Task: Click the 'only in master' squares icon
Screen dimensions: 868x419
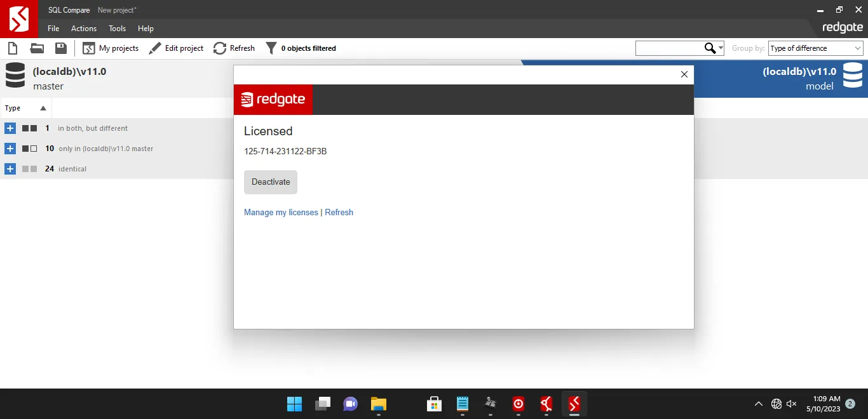Action: click(30, 149)
